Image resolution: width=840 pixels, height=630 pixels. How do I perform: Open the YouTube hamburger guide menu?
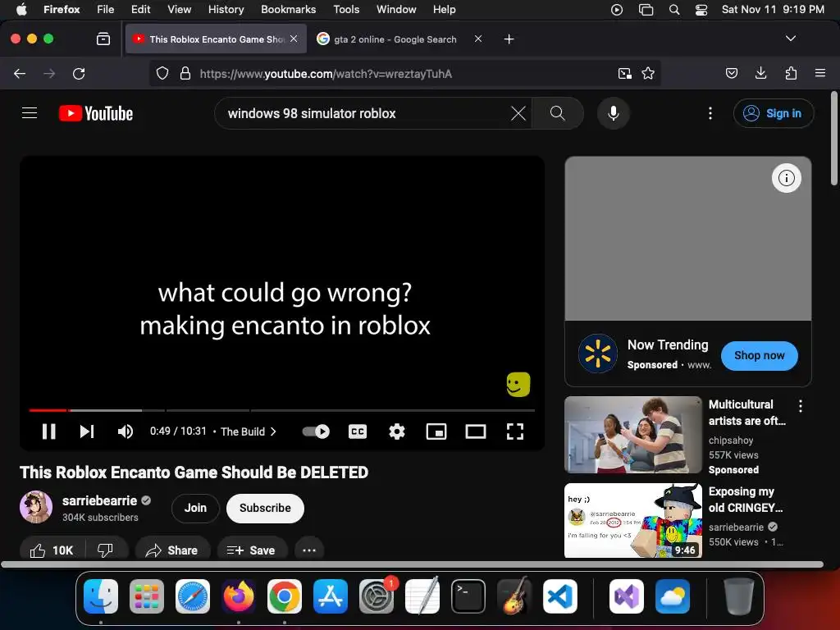(30, 113)
